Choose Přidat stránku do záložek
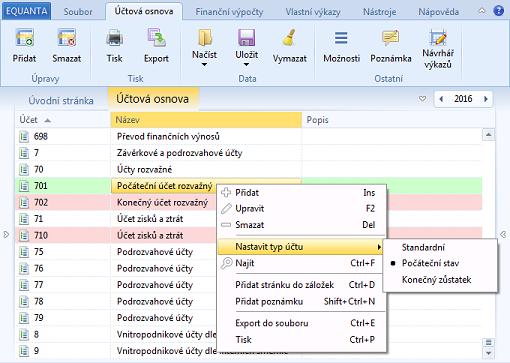 click(302, 285)
